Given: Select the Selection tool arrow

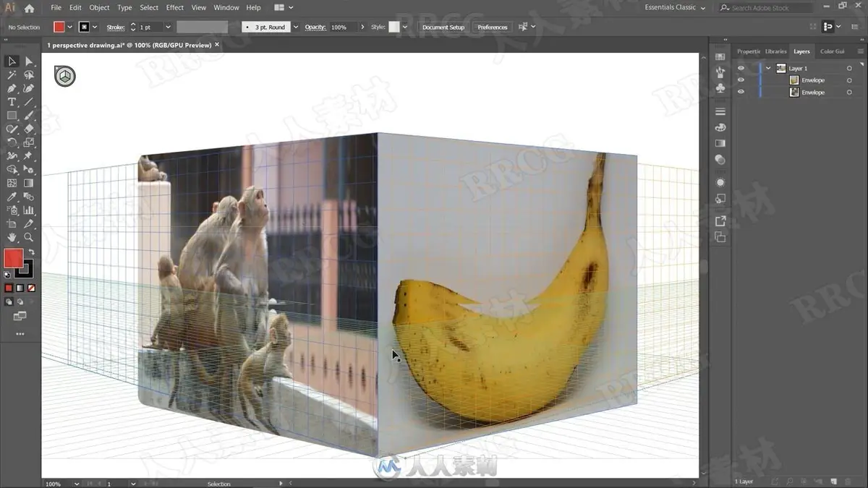Looking at the screenshot, I should tap(12, 61).
